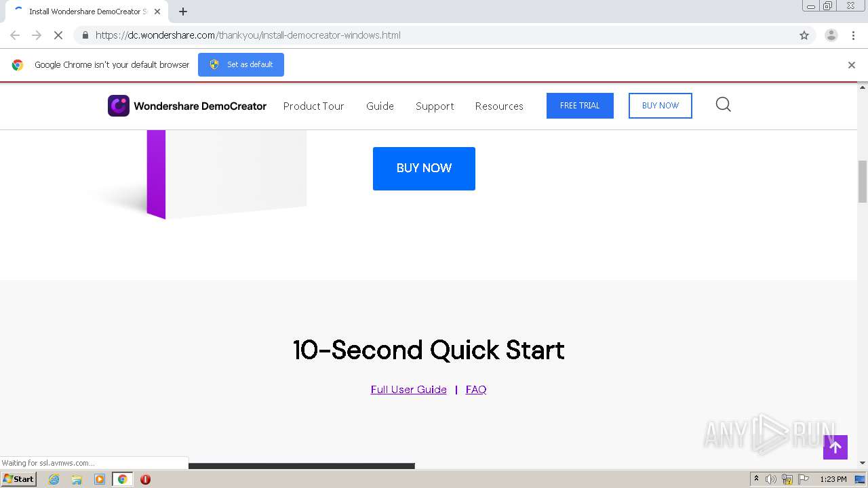This screenshot has height=488, width=868.
Task: Click the large blue BUY NOW button
Action: coord(424,169)
